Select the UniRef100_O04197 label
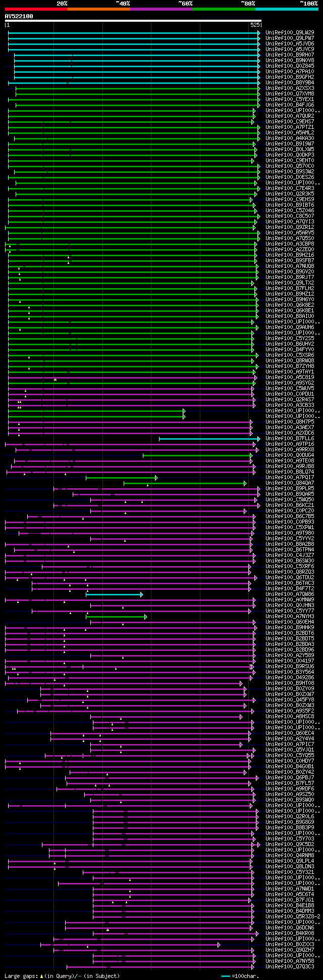This screenshot has width=323, height=980. point(290,661)
